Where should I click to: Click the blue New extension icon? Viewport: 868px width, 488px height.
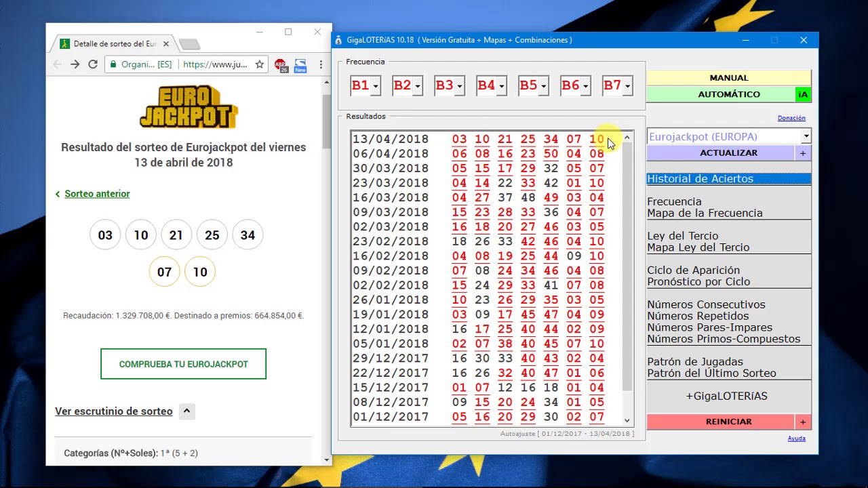(x=300, y=65)
